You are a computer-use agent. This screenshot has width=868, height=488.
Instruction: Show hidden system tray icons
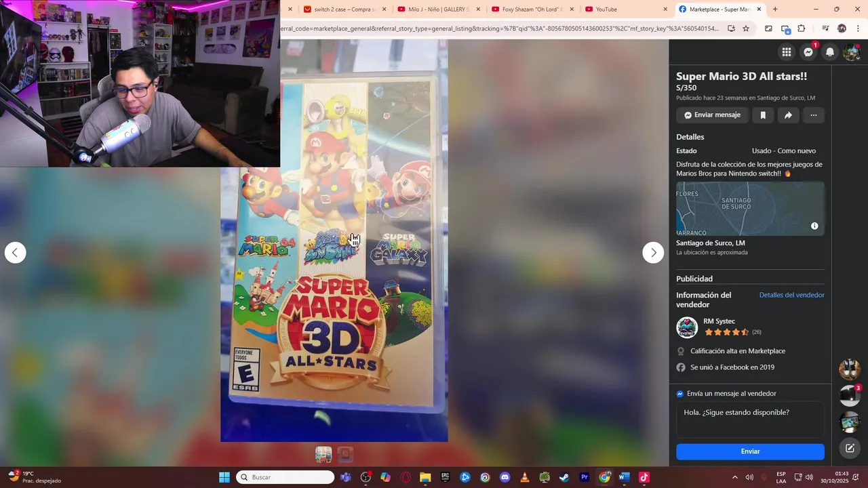(x=734, y=477)
